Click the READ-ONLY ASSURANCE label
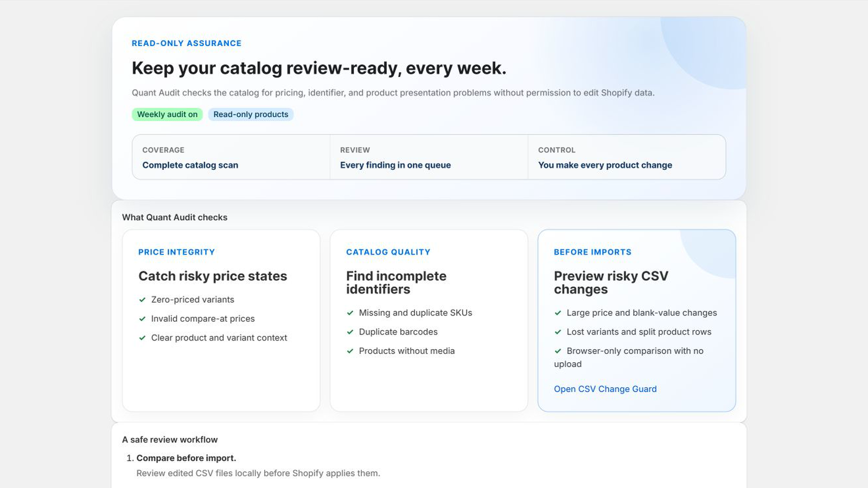The image size is (868, 488). [187, 43]
